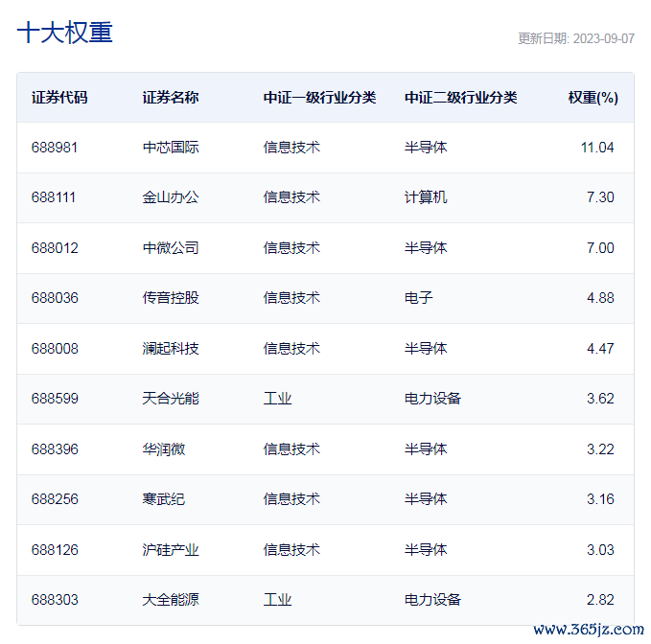Click the 中证一级行业分类 column header
The width and height of the screenshot is (651, 644).
click(319, 98)
